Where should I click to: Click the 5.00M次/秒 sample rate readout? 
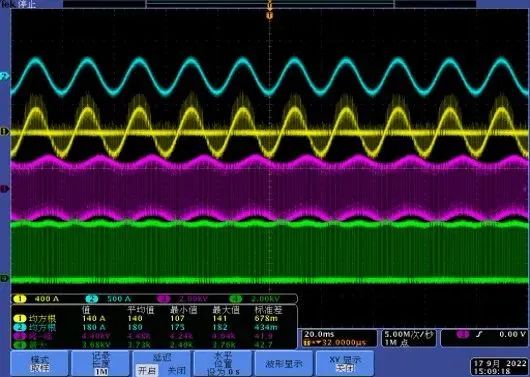click(x=410, y=334)
